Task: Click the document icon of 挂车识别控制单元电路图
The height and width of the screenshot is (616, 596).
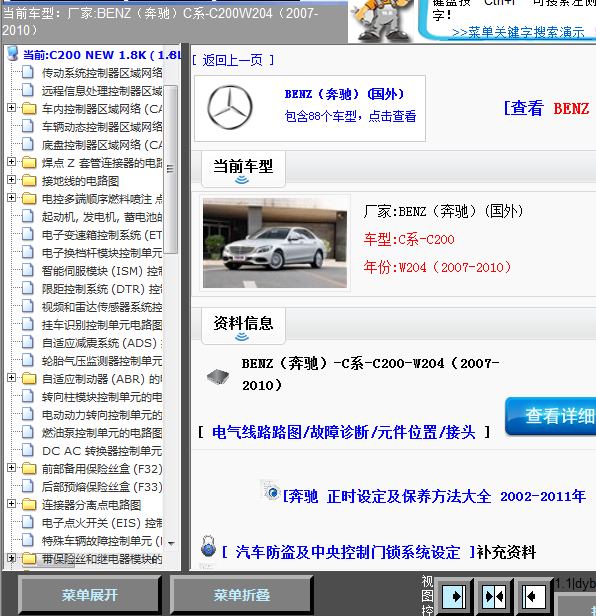Action: click(x=28, y=324)
